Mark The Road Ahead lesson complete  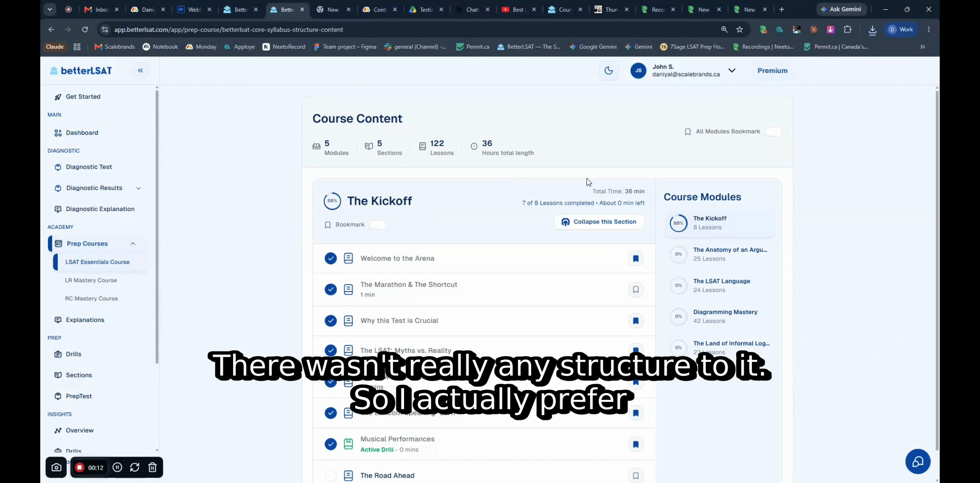point(331,475)
